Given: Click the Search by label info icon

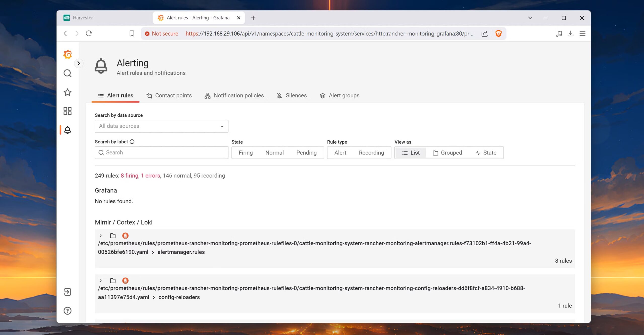Looking at the screenshot, I should tap(132, 142).
